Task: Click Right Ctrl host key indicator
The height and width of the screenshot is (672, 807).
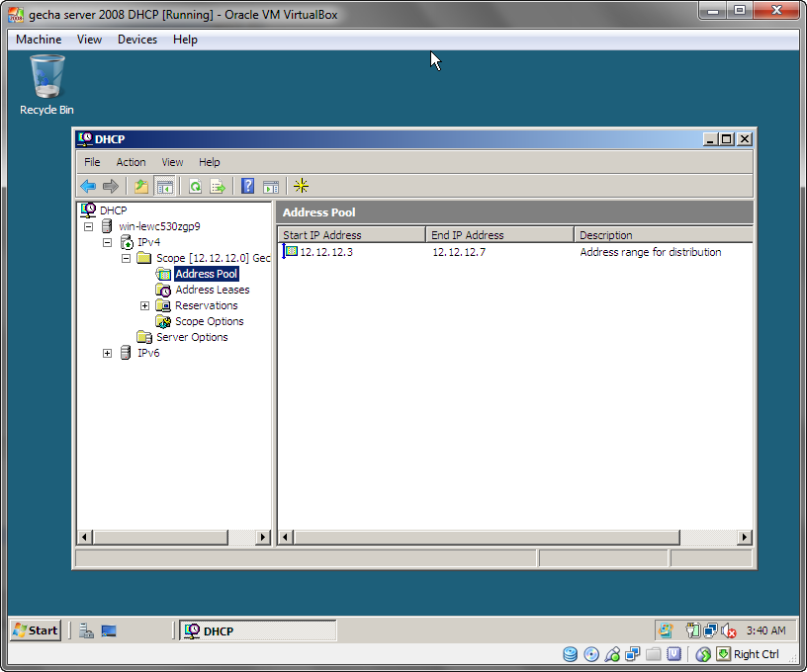Action: coord(756,654)
